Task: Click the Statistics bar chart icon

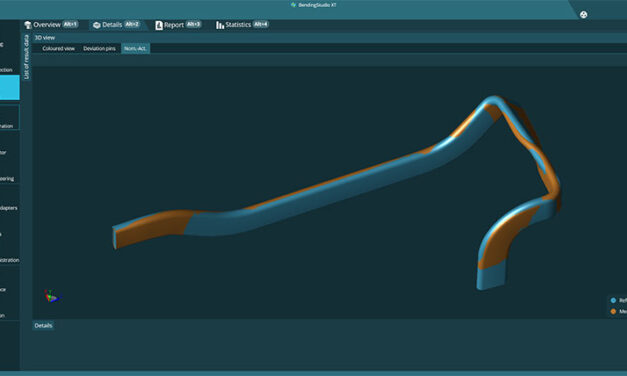Action: click(x=220, y=25)
